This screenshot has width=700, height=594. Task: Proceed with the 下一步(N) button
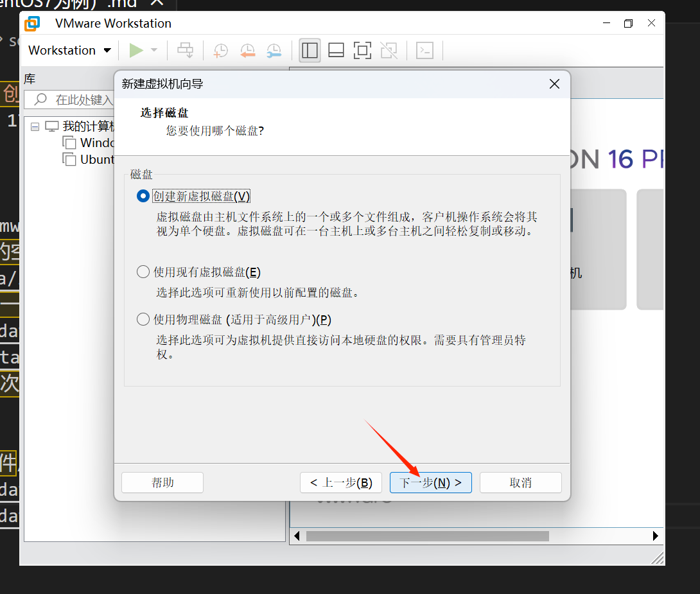coord(431,483)
